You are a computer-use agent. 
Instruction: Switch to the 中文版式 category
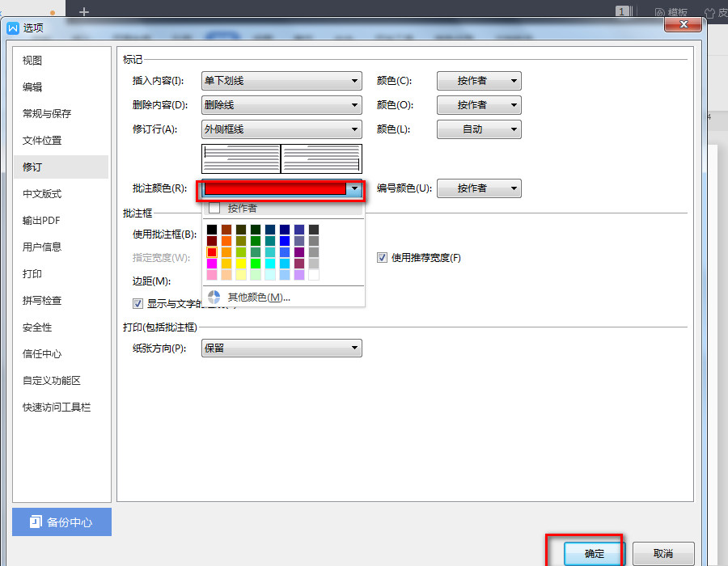[x=42, y=194]
